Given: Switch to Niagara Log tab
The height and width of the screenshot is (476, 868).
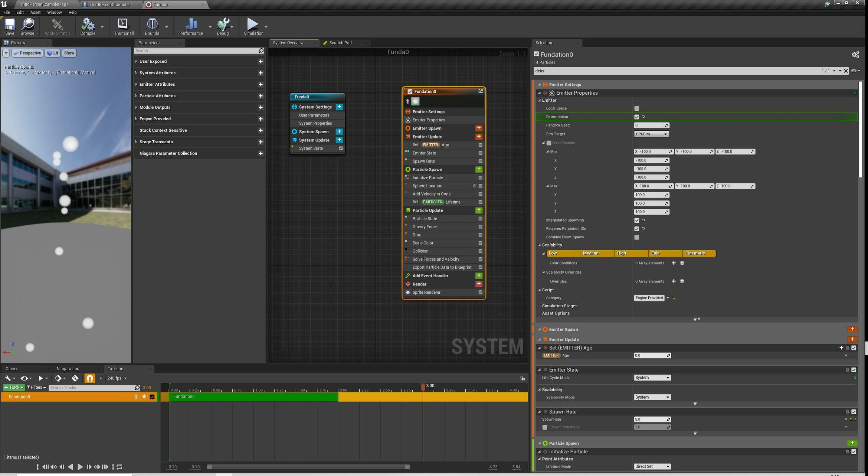Looking at the screenshot, I should point(68,369).
